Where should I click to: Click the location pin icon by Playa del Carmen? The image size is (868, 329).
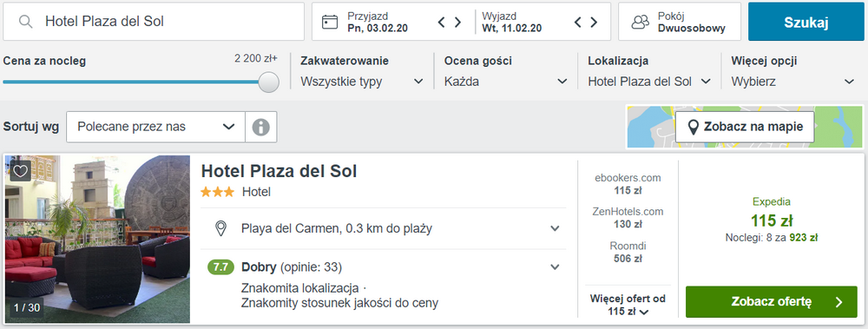tap(221, 228)
